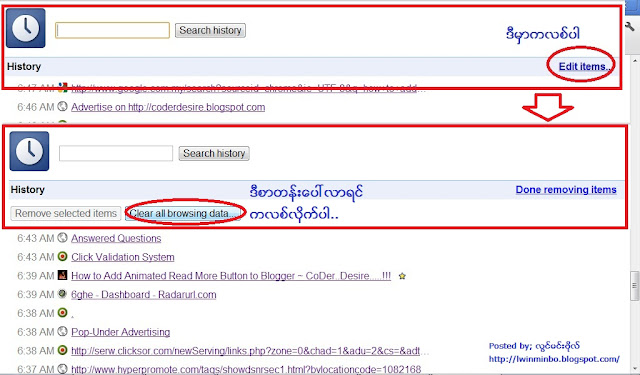This screenshot has height=375, width=640.
Task: Open How to Add Animated Read More link
Action: point(231,276)
